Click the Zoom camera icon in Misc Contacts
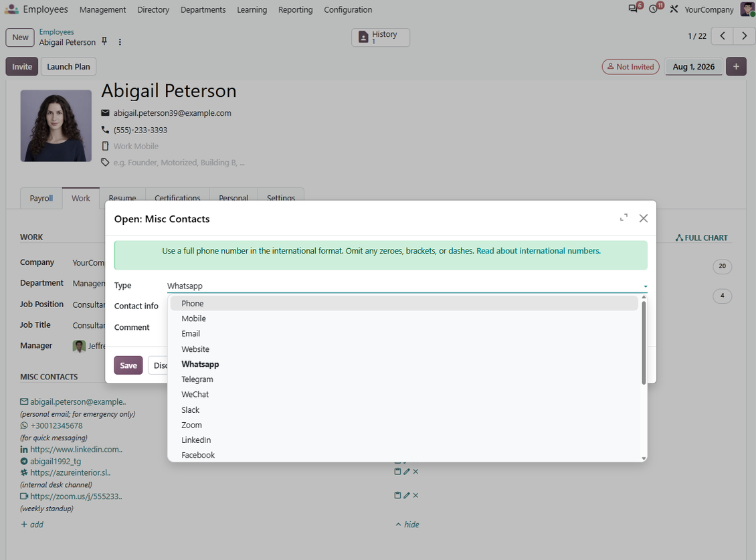The image size is (756, 560). (24, 496)
